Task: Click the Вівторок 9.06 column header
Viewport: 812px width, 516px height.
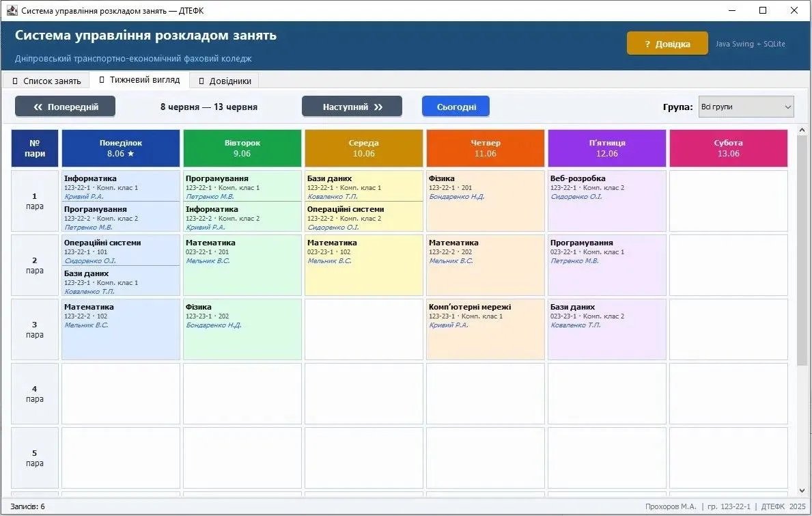Action: pyautogui.click(x=242, y=148)
